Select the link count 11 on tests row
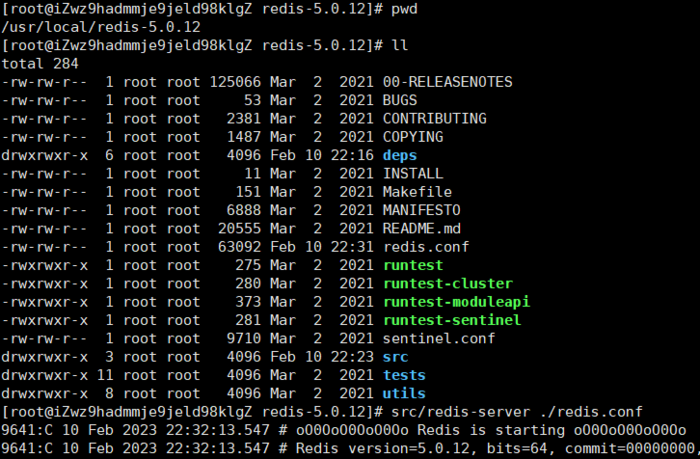 [105, 375]
